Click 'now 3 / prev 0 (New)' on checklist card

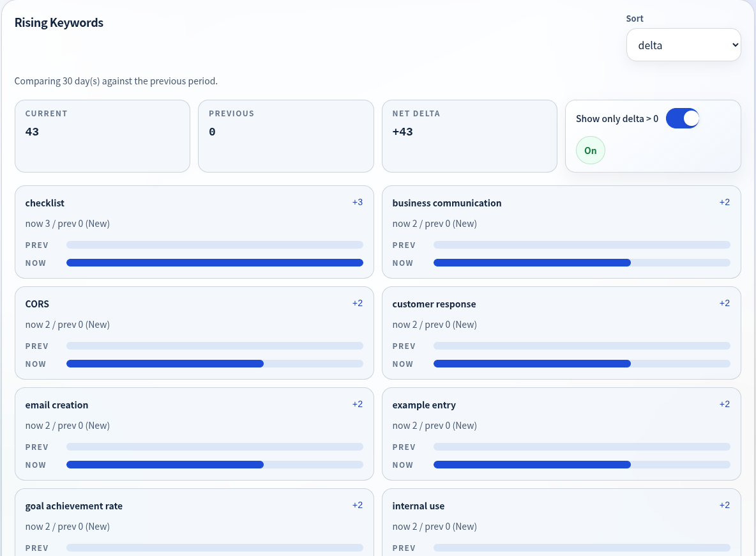(x=68, y=224)
